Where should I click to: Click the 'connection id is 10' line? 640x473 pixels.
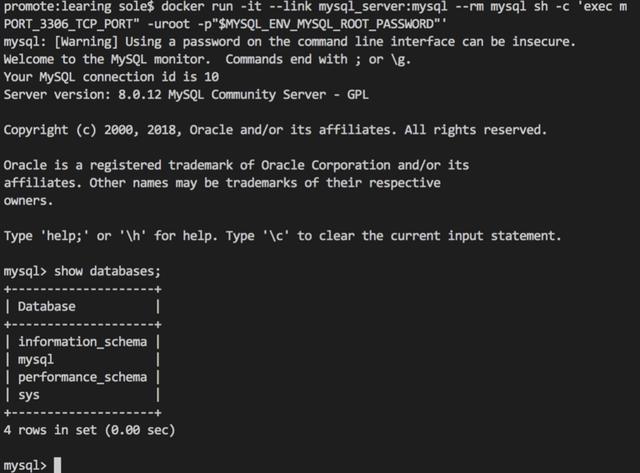pos(111,77)
